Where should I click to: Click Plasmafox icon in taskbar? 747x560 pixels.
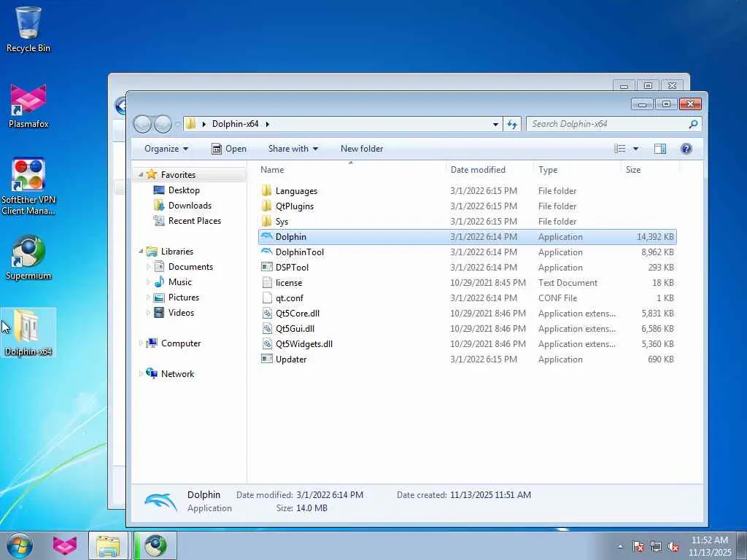tap(64, 545)
